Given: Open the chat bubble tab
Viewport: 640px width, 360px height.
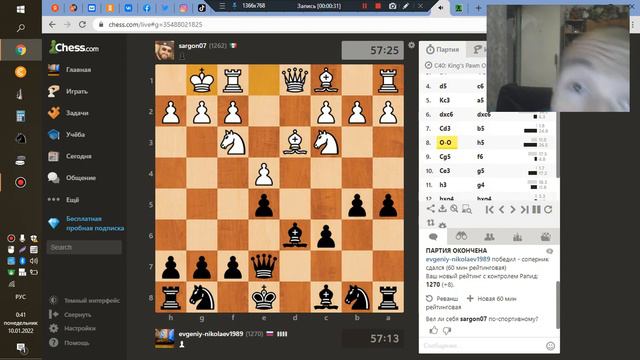Looking at the screenshot, I should [x=433, y=237].
